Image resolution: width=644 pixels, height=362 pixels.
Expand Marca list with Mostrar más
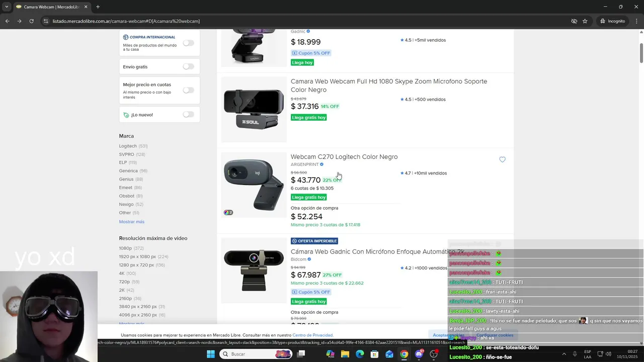point(132,222)
